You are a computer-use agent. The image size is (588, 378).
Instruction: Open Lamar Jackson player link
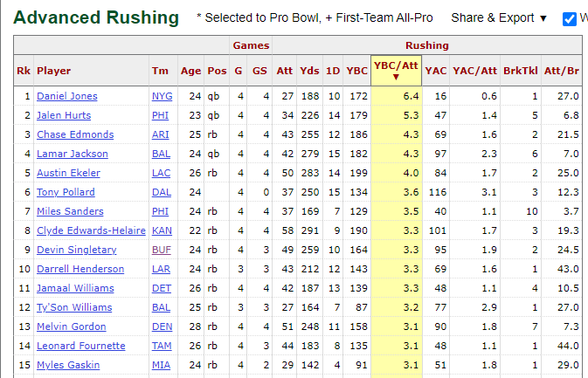[x=70, y=154]
